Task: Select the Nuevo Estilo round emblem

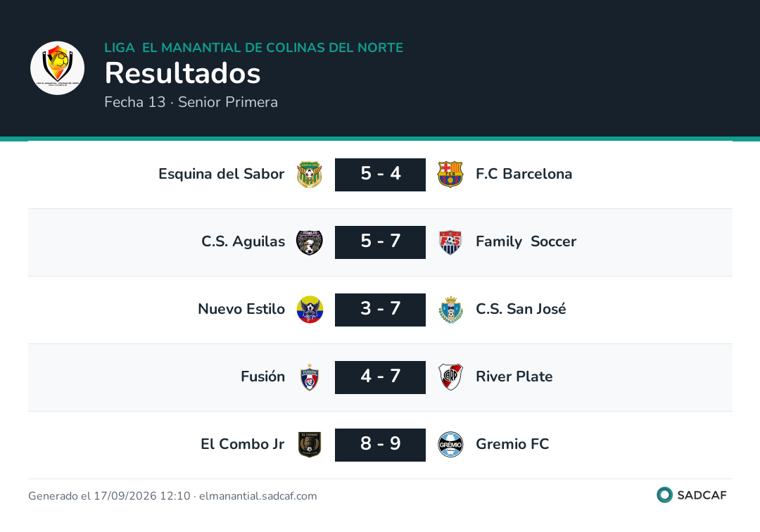Action: [309, 310]
